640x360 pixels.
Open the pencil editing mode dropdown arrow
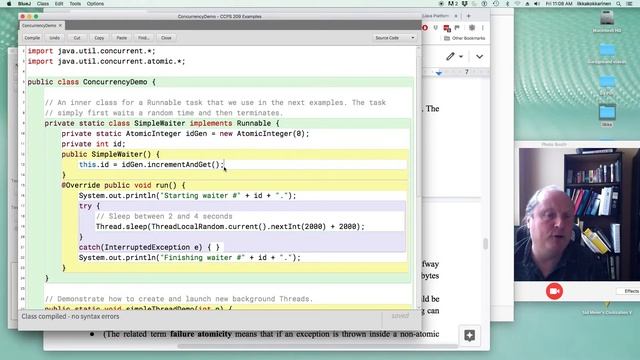point(461,57)
